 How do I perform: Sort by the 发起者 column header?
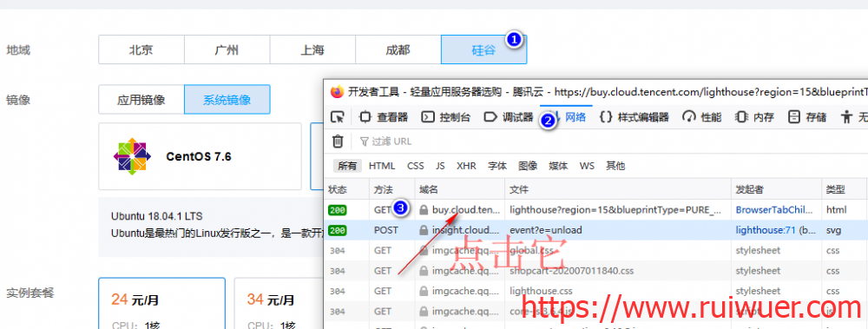click(x=775, y=189)
